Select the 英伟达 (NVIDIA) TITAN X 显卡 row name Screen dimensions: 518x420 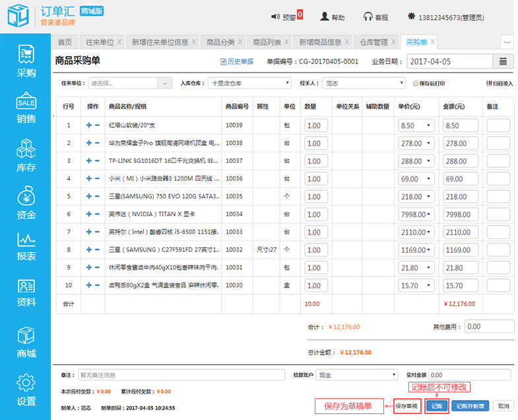[x=152, y=214]
